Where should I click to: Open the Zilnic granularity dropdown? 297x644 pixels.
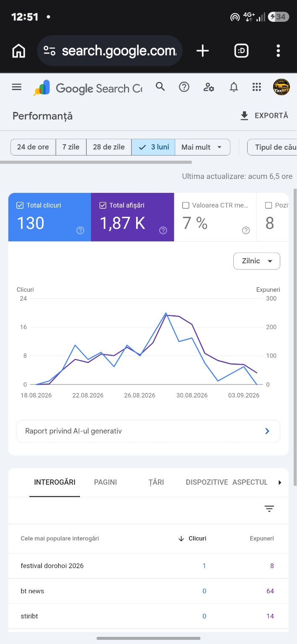pyautogui.click(x=257, y=261)
